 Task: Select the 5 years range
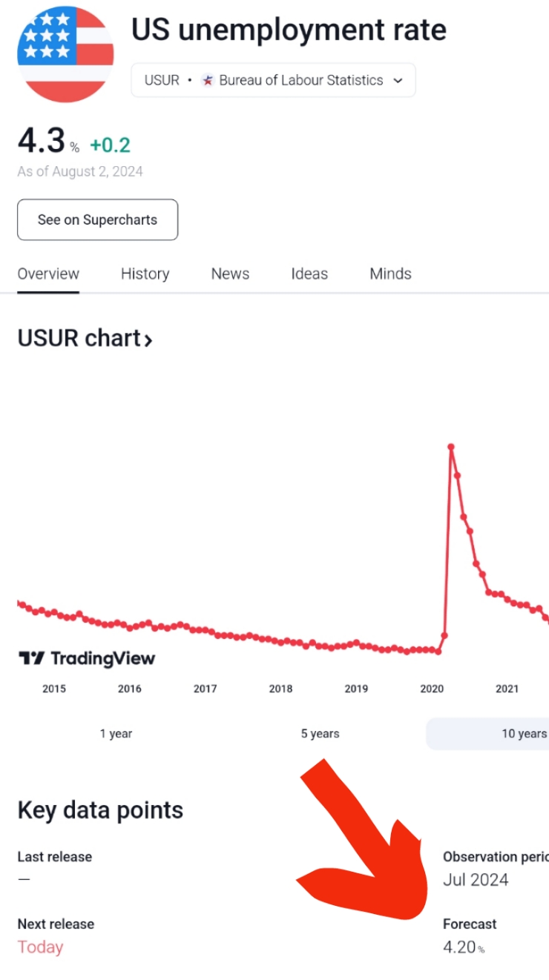[320, 733]
